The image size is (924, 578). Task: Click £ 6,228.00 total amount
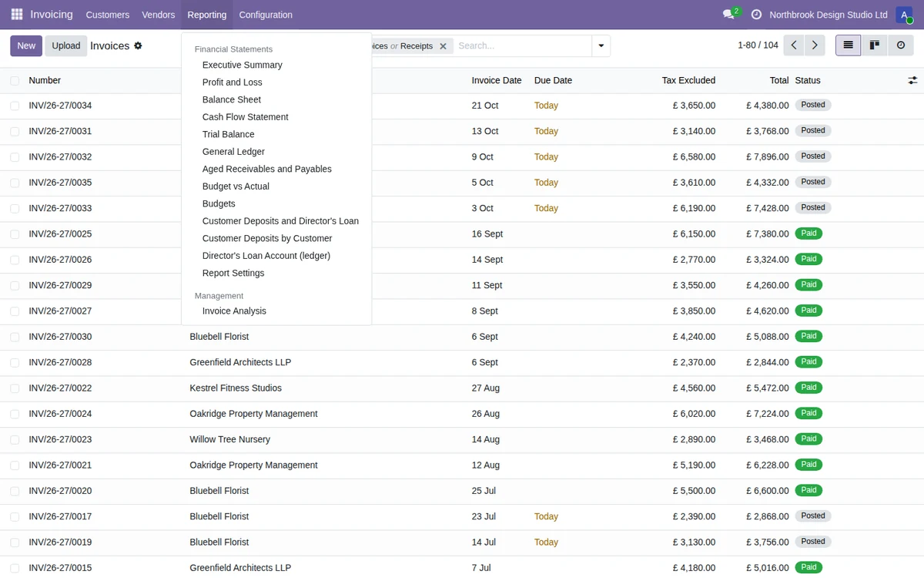pos(768,465)
